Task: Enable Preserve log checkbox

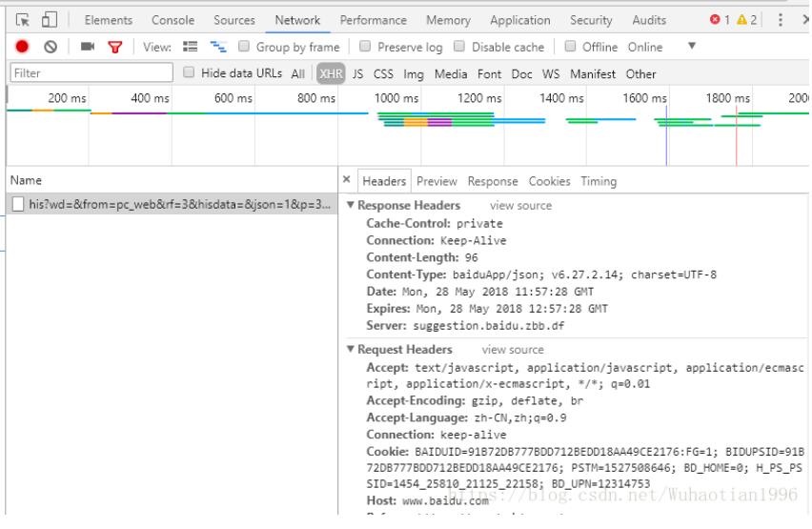Action: click(x=365, y=46)
